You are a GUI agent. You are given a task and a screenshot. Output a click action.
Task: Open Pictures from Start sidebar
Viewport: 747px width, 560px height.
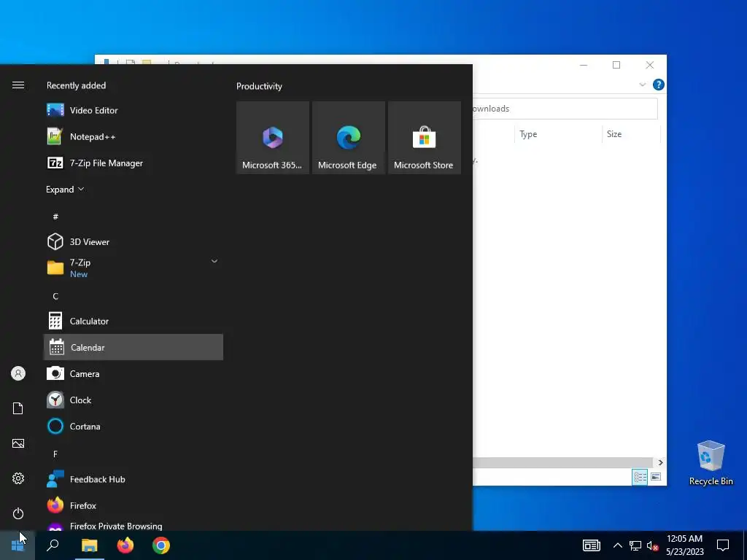[x=18, y=443]
